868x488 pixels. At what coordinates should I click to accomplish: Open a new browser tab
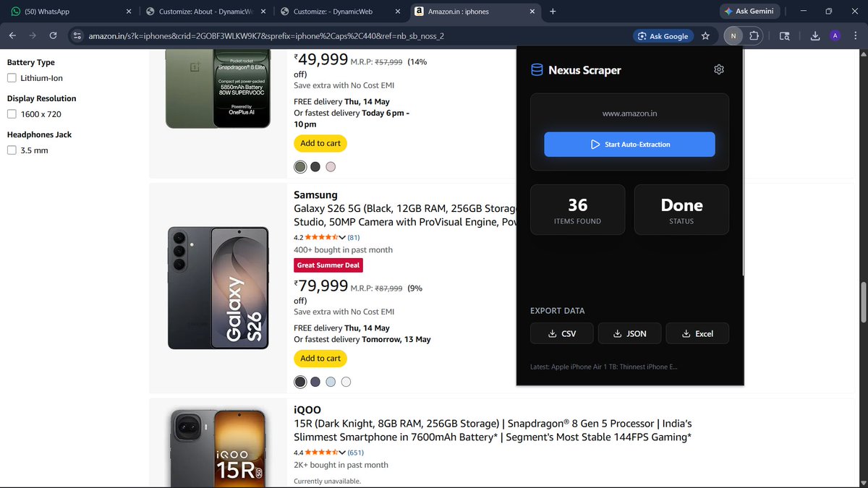[553, 12]
